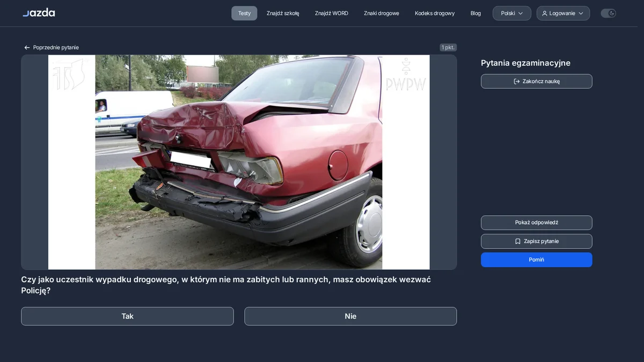This screenshot has width=644, height=362.
Task: Open the Jazda logo home link
Action: tap(39, 13)
